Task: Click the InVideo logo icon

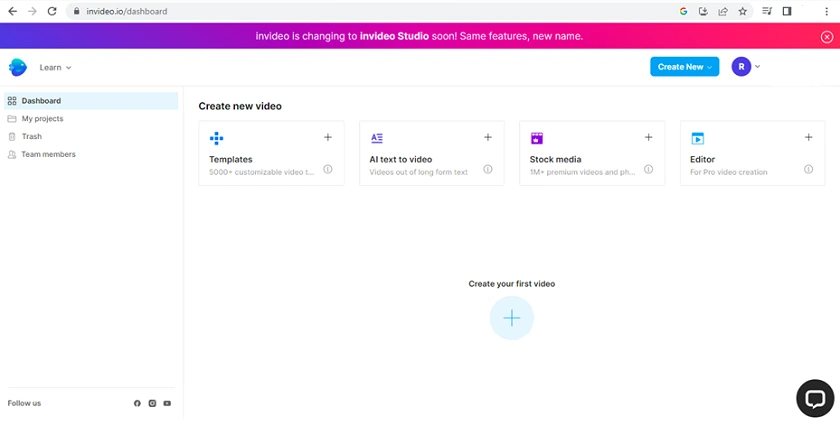Action: tap(18, 67)
